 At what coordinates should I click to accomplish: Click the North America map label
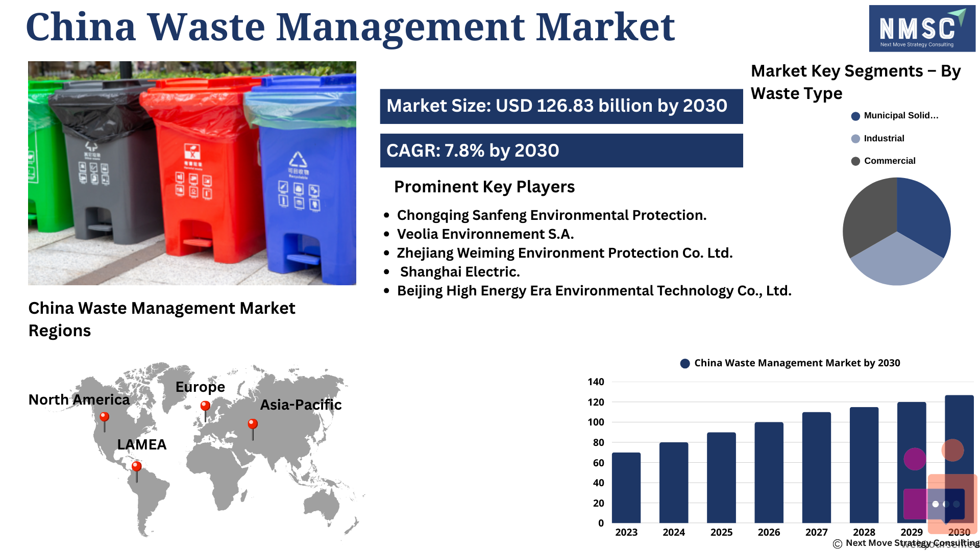pos(79,399)
